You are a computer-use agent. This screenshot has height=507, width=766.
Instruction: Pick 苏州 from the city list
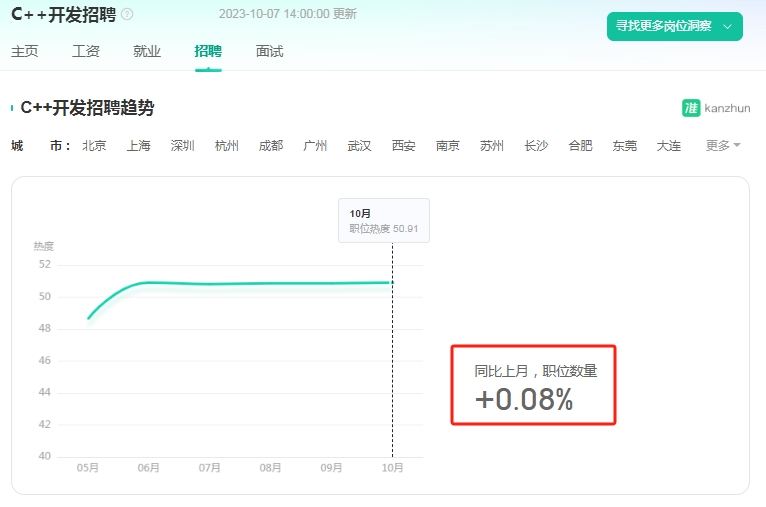492,146
